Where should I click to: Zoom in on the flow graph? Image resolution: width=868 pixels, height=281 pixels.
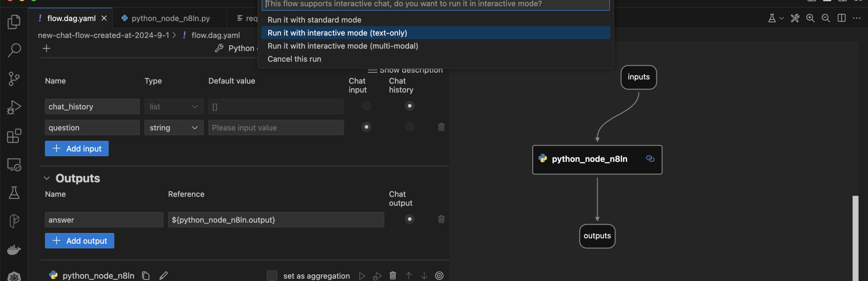point(810,18)
